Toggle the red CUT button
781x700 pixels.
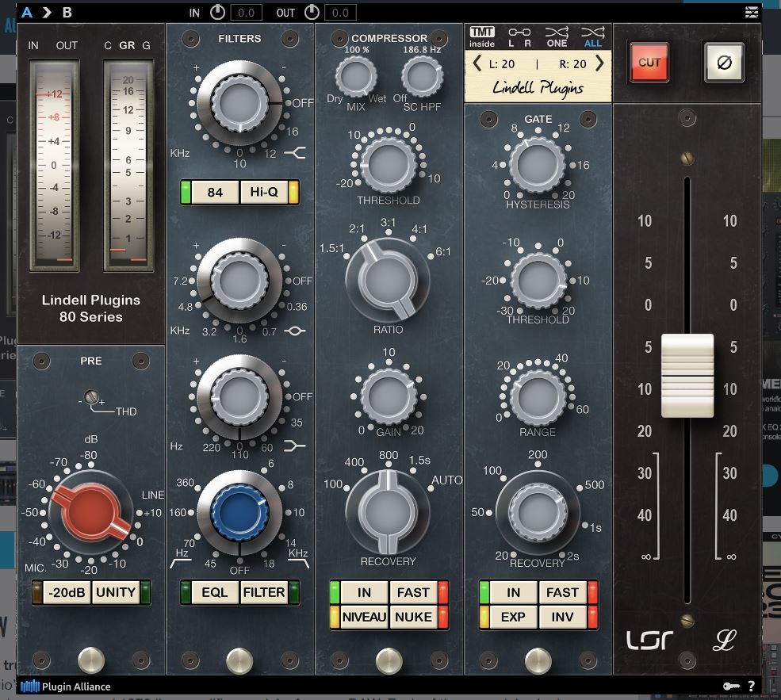(x=649, y=63)
